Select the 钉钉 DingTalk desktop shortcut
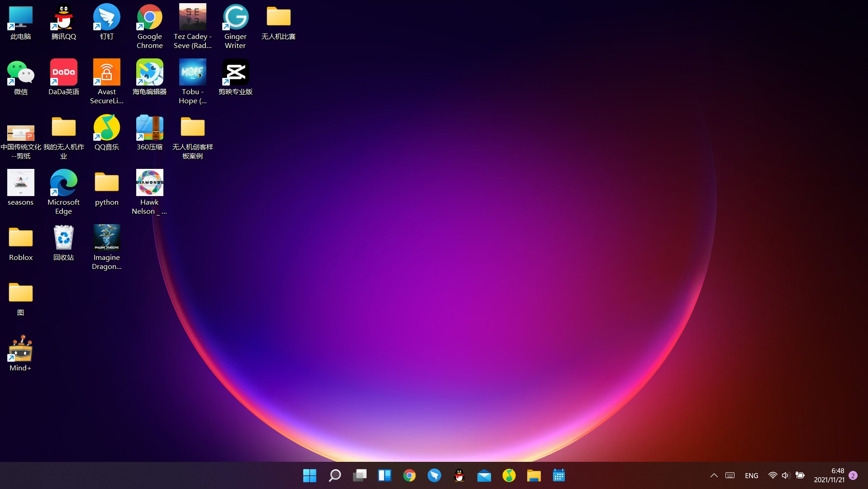This screenshot has height=489, width=868. [x=107, y=23]
